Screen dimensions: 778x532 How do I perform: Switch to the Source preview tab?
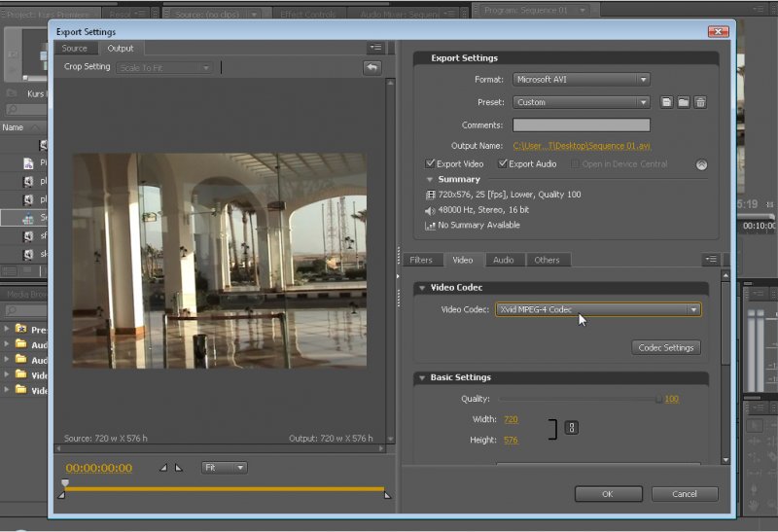click(x=75, y=48)
